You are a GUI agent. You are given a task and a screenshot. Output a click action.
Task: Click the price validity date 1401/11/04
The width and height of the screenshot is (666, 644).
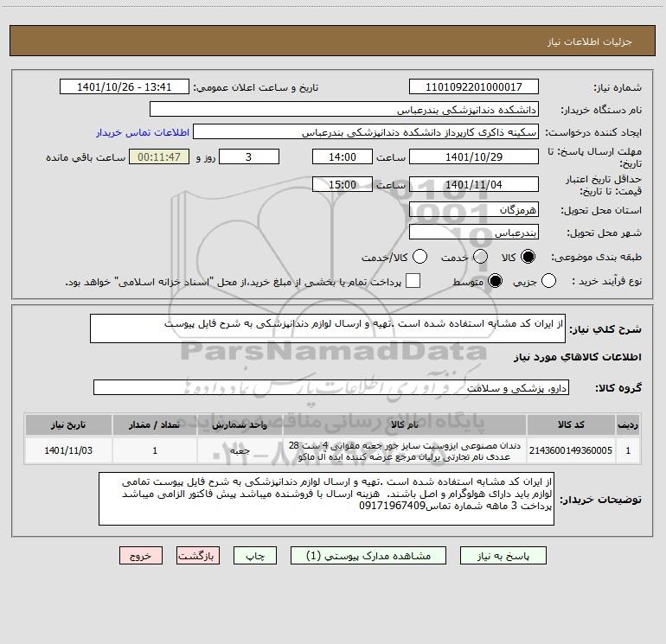474,185
